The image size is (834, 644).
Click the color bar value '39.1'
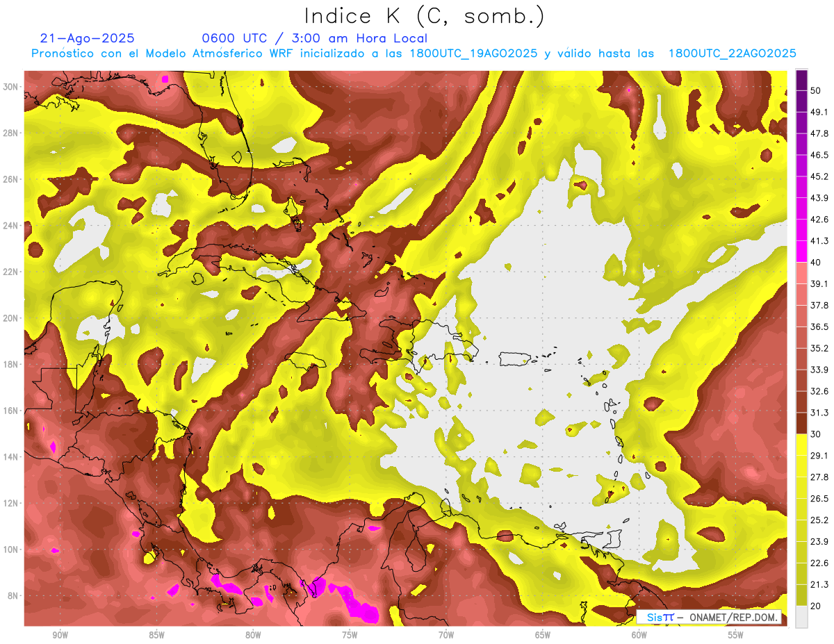point(819,283)
